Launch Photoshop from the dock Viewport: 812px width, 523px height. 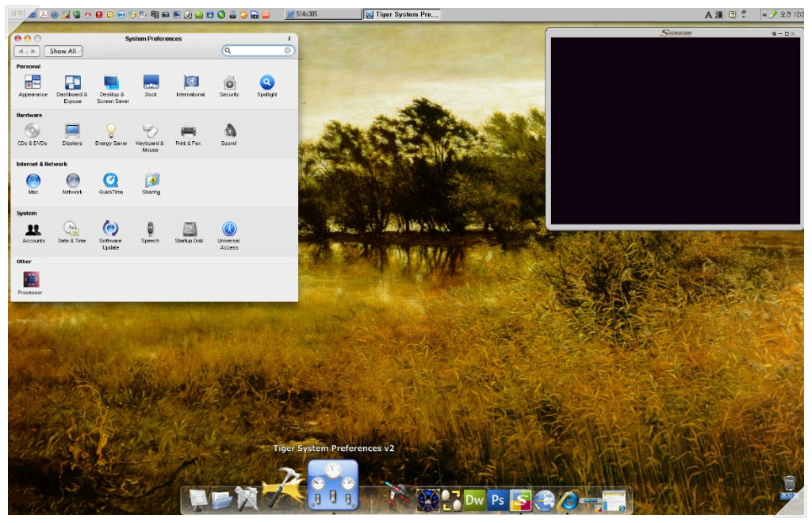(x=498, y=500)
